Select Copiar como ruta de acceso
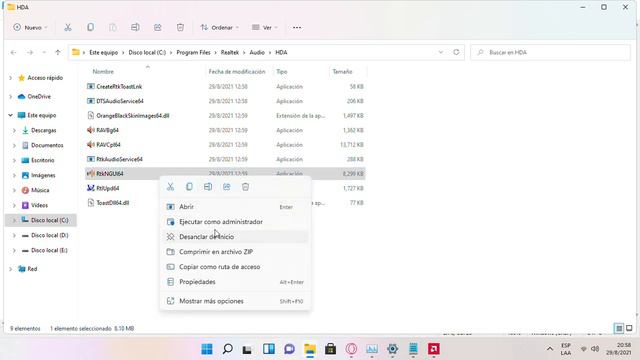This screenshot has width=640, height=360. pos(235,267)
